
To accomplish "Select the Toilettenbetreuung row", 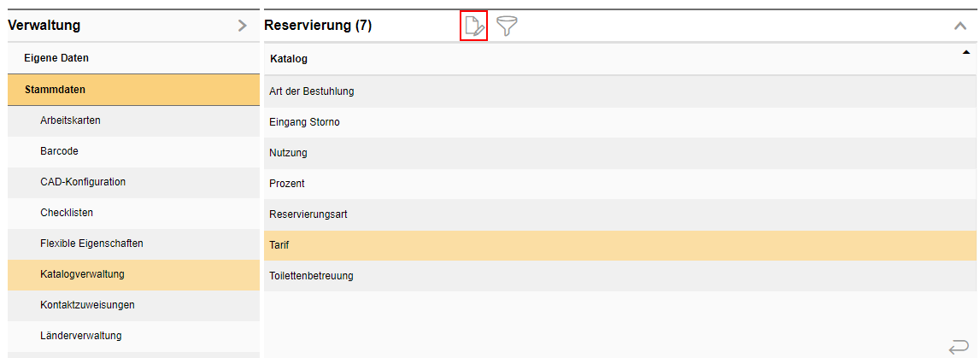I will [621, 275].
